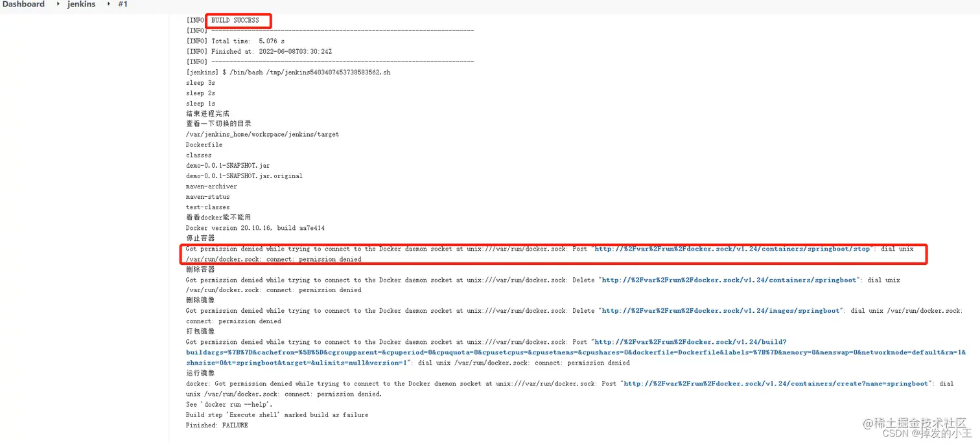Click 'Finished at: 2022-06-08T03:30:24Z' line
The width and height of the screenshot is (980, 443).
click(259, 51)
